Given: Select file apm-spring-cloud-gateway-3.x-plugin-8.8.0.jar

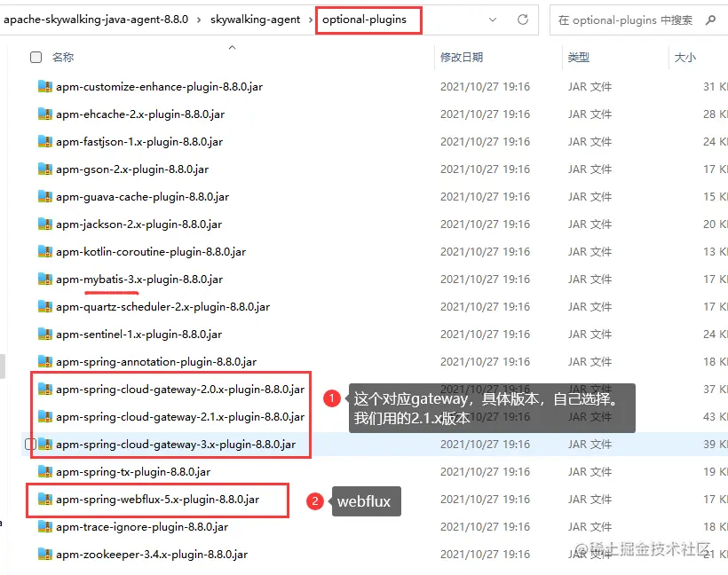Looking at the screenshot, I should (x=176, y=445).
